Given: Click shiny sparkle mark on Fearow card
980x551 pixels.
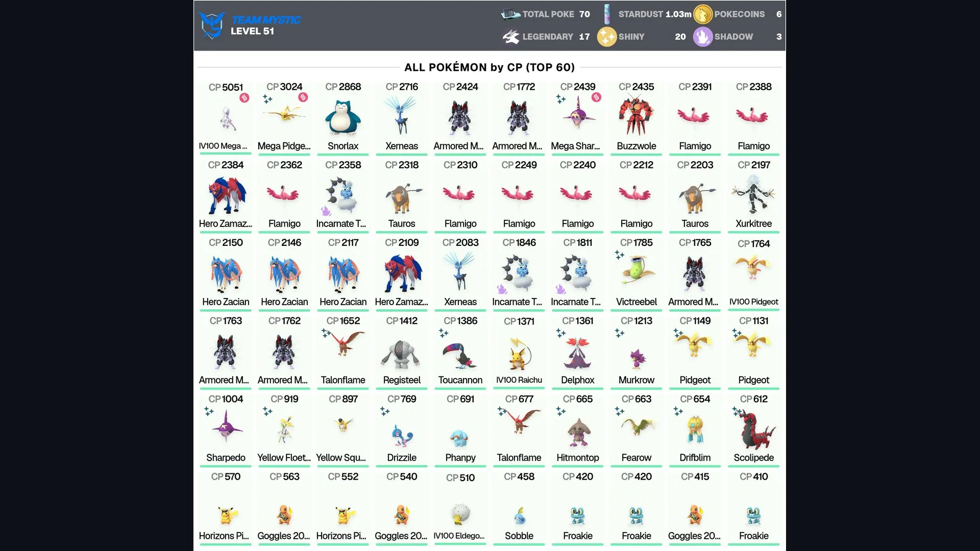Looking at the screenshot, I should pyautogui.click(x=620, y=411).
